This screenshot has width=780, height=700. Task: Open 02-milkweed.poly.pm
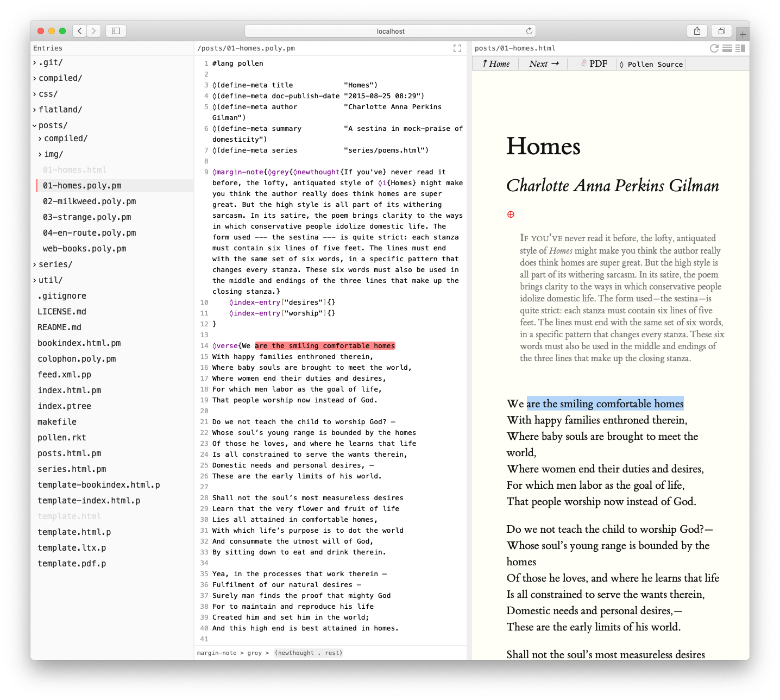90,201
